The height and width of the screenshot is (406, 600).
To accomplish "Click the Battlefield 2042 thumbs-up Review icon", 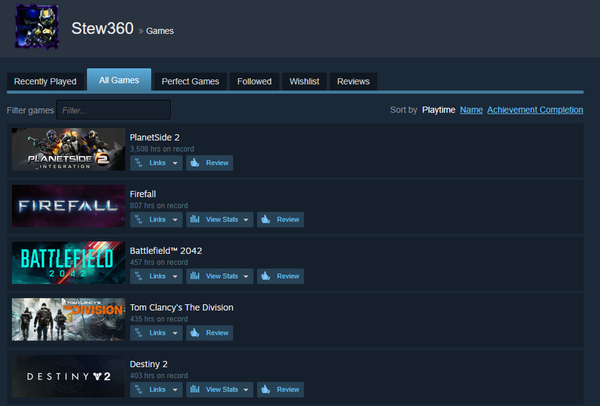I will [x=266, y=276].
